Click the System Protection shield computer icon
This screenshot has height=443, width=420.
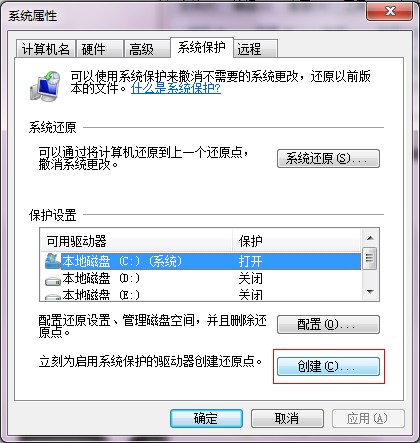click(x=46, y=86)
